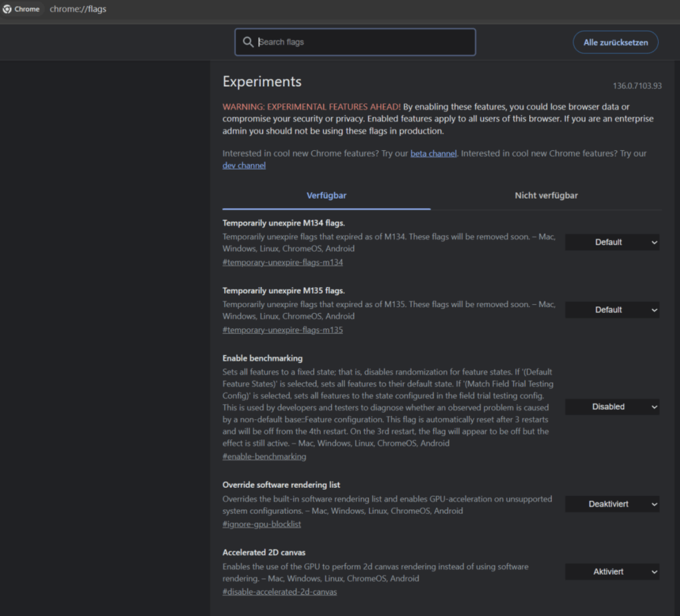Expand the Enable benchmarking Disabled dropdown
This screenshot has height=616, width=680.
click(612, 407)
